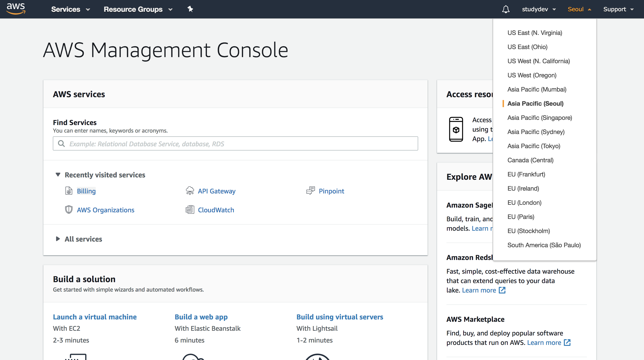Click the Billing service icon

click(69, 191)
